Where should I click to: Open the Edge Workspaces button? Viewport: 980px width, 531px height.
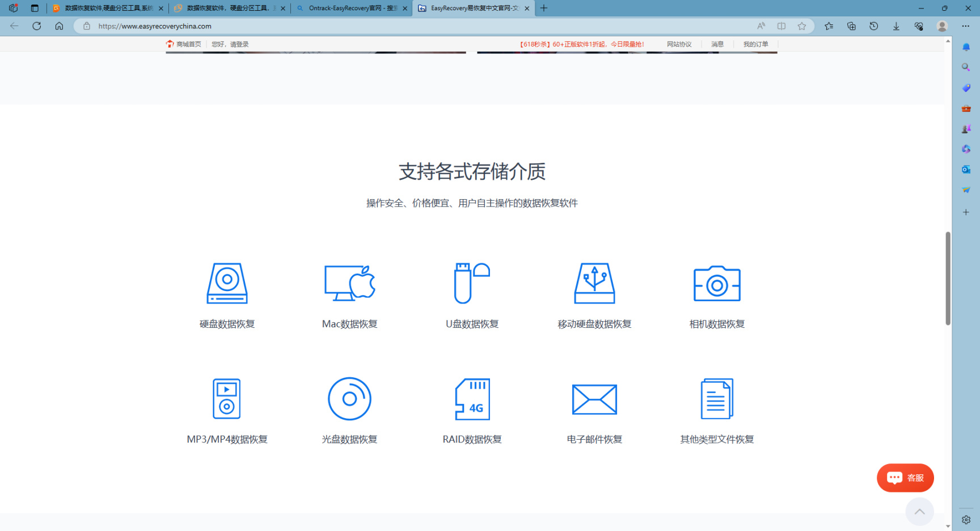click(14, 8)
